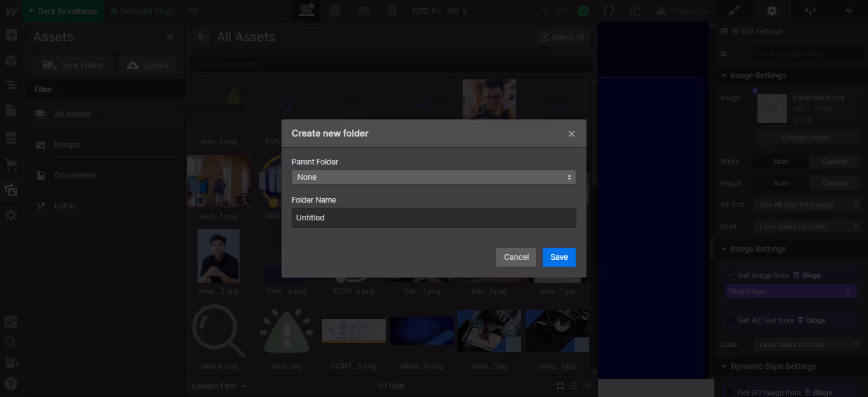Open the video tutorials icon
Viewport: 868px width, 397px height.
pos(11,363)
